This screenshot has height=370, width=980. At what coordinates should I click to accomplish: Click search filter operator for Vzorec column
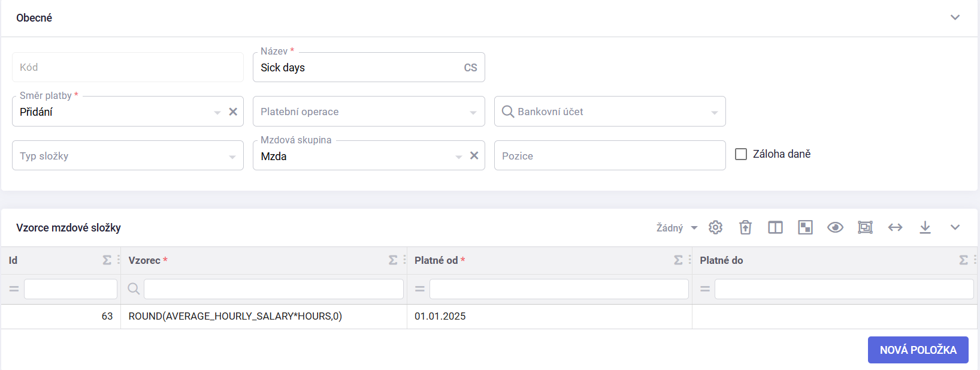click(x=134, y=289)
